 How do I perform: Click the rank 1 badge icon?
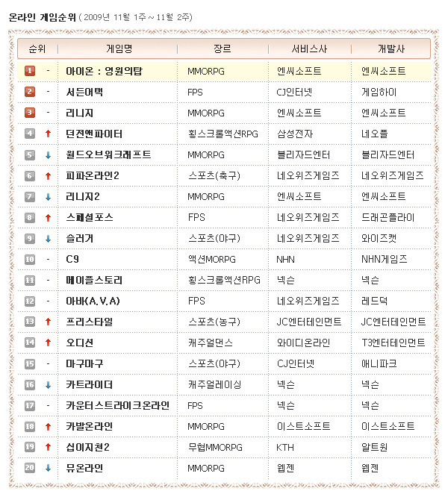pos(30,71)
